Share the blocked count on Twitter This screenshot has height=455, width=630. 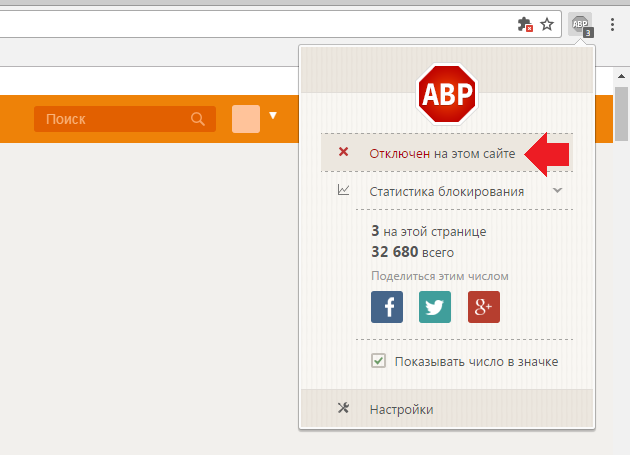pos(435,307)
